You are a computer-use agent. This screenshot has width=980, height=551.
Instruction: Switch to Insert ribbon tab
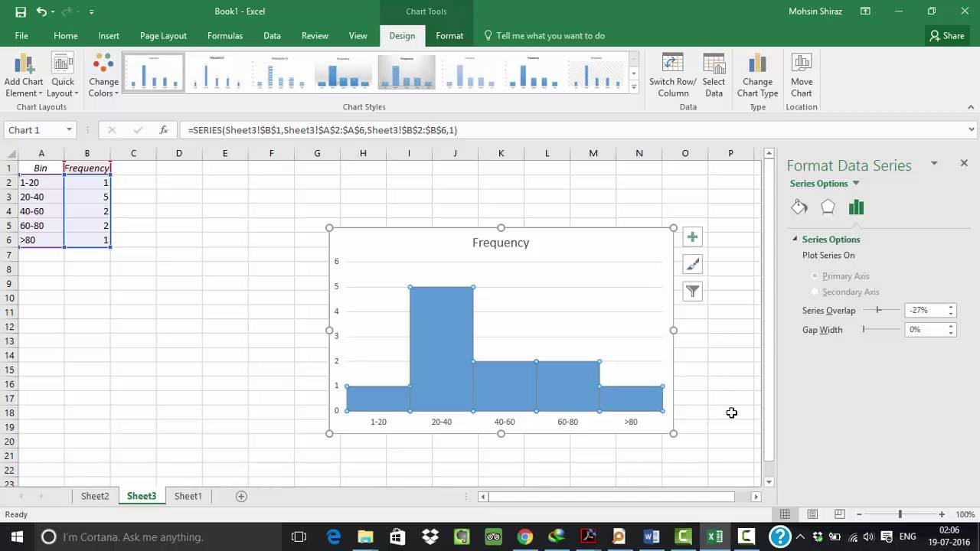pyautogui.click(x=109, y=36)
